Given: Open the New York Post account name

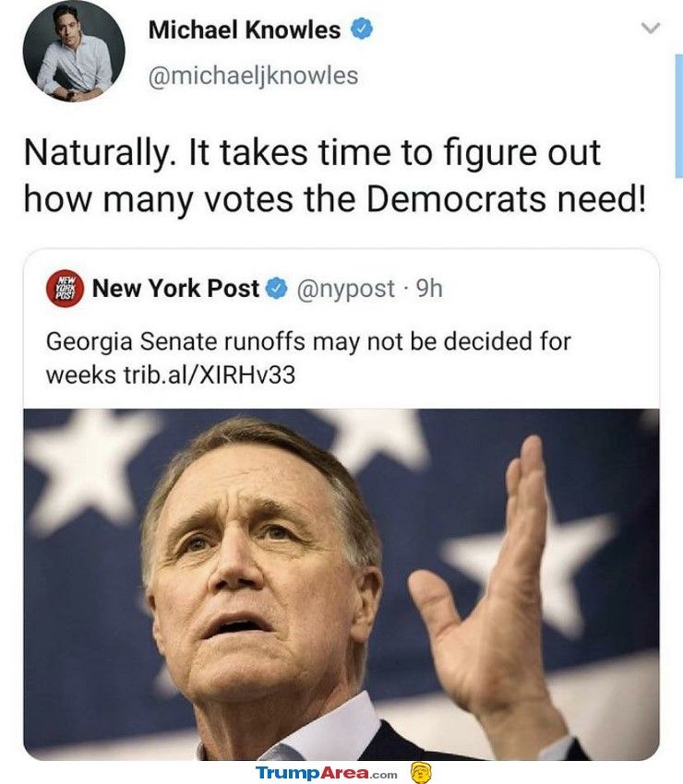Looking at the screenshot, I should pyautogui.click(x=176, y=289).
